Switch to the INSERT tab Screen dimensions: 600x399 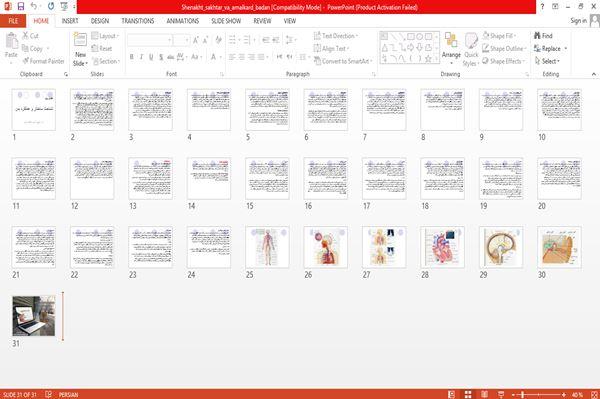click(70, 21)
